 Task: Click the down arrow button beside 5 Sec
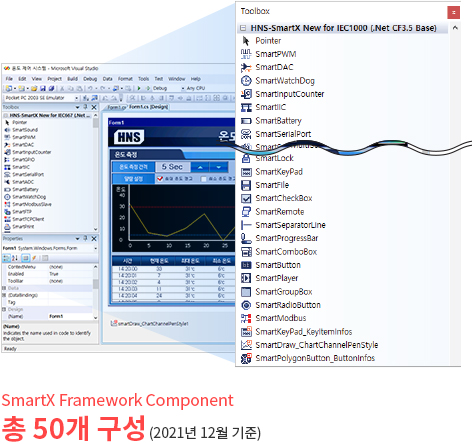pos(219,167)
